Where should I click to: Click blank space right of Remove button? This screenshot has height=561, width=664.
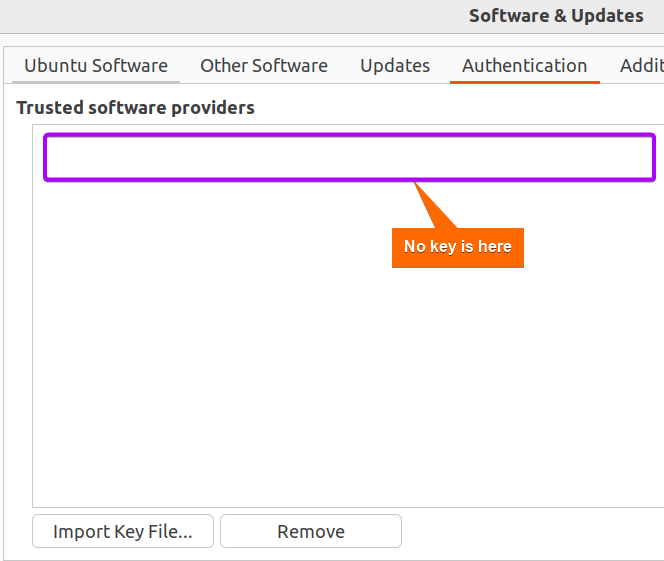(x=529, y=531)
